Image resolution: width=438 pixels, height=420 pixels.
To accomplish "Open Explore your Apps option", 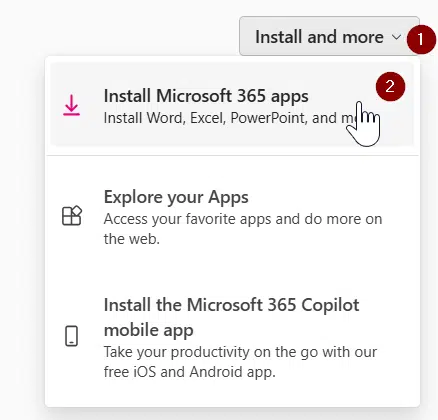I will click(232, 217).
